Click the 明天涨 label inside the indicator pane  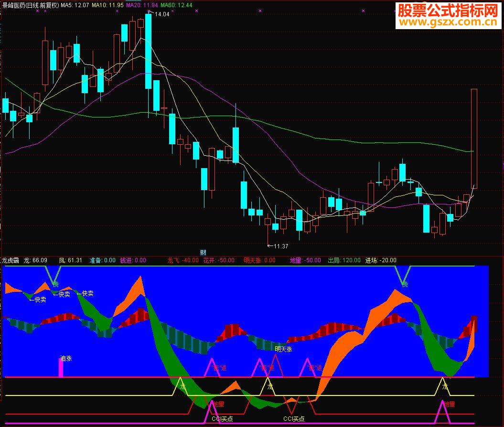[x=283, y=349]
